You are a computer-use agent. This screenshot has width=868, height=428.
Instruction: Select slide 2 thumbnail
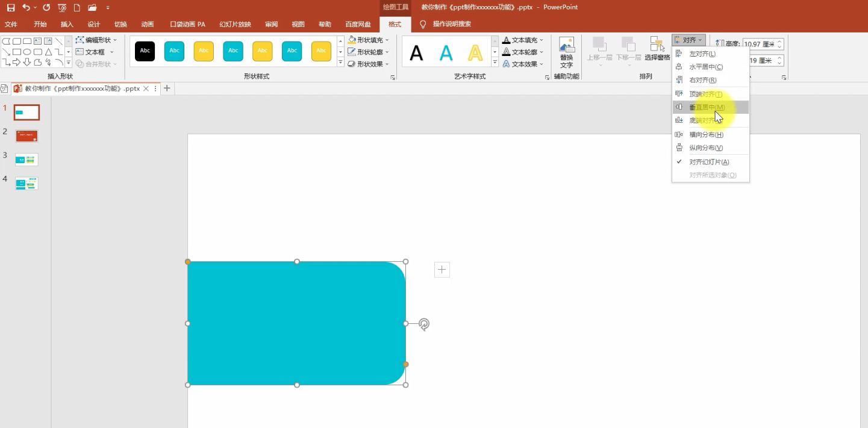tap(27, 136)
